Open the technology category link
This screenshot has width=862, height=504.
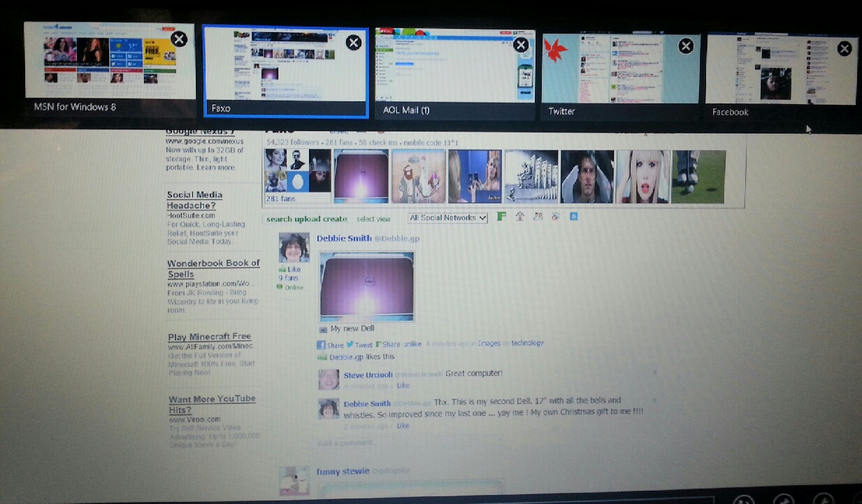(527, 343)
